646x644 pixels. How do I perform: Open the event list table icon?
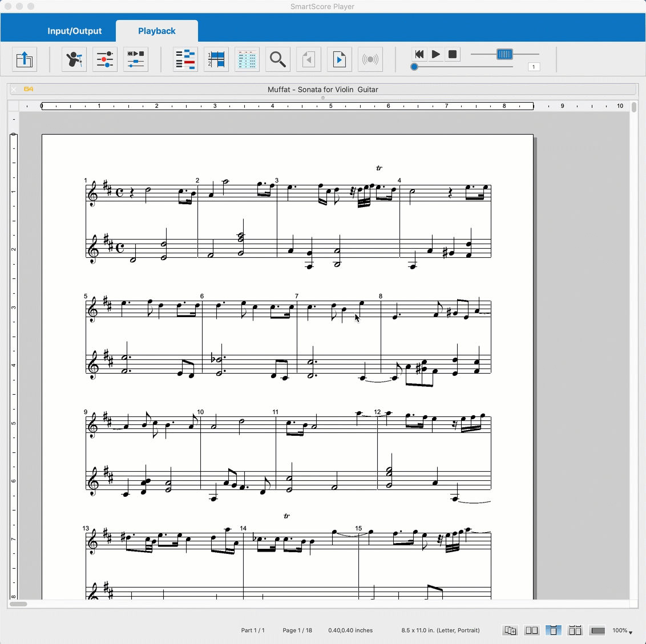coord(247,59)
